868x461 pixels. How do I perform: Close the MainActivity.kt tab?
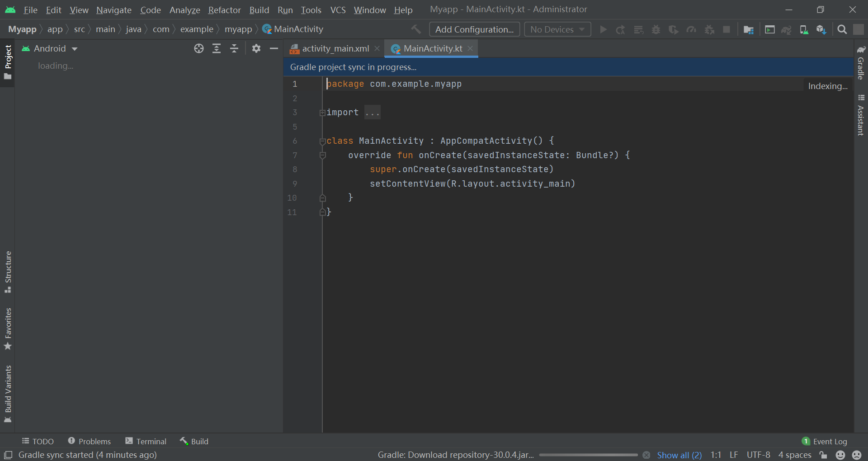coord(470,48)
